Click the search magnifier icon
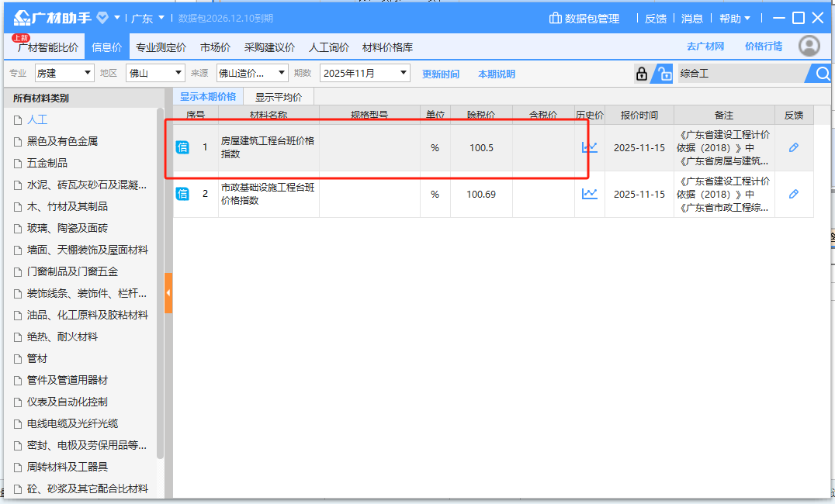The width and height of the screenshot is (835, 504). [821, 73]
